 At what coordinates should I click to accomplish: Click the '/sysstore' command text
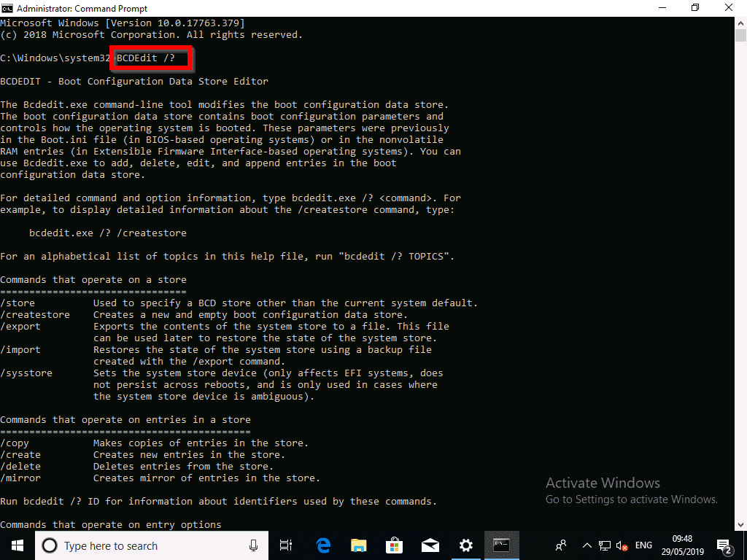click(x=26, y=373)
